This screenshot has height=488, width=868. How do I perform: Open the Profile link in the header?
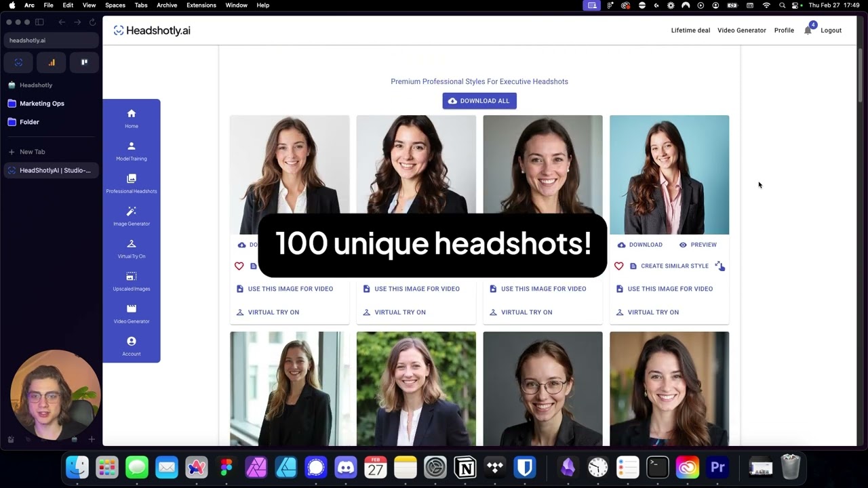point(784,30)
